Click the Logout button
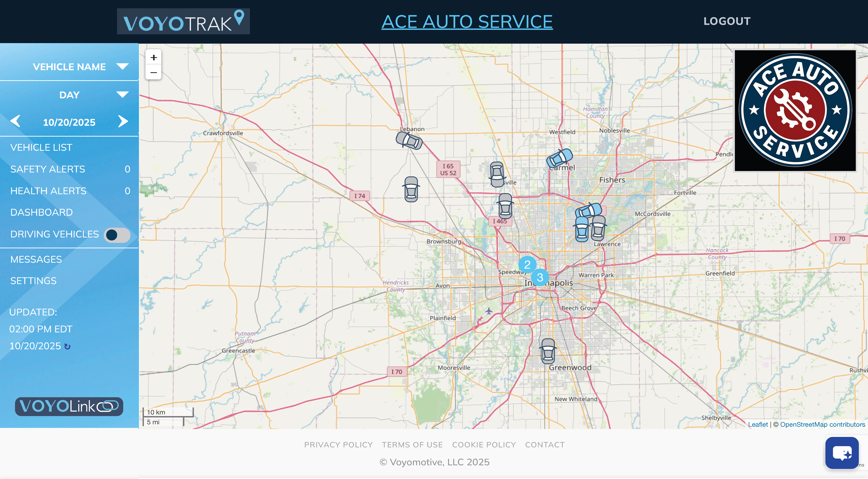Image resolution: width=868 pixels, height=479 pixels. coord(727,21)
